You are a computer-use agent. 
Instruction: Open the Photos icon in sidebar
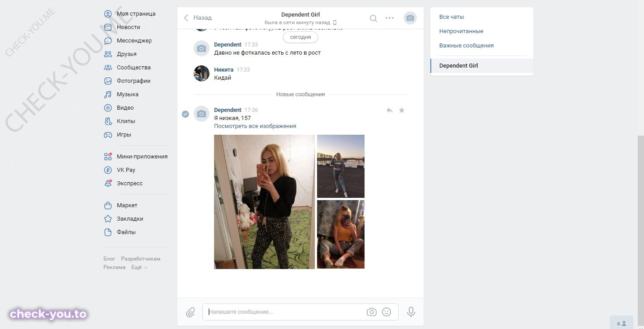click(x=108, y=81)
